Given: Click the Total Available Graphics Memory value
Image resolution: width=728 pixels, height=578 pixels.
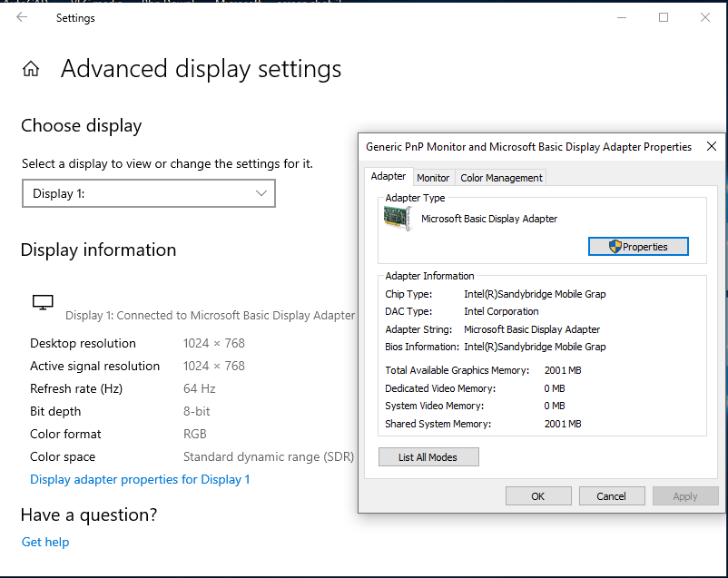Looking at the screenshot, I should 563,370.
